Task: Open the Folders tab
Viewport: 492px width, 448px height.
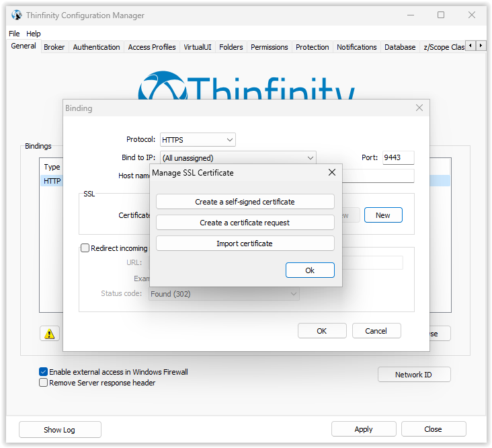Action: (231, 47)
